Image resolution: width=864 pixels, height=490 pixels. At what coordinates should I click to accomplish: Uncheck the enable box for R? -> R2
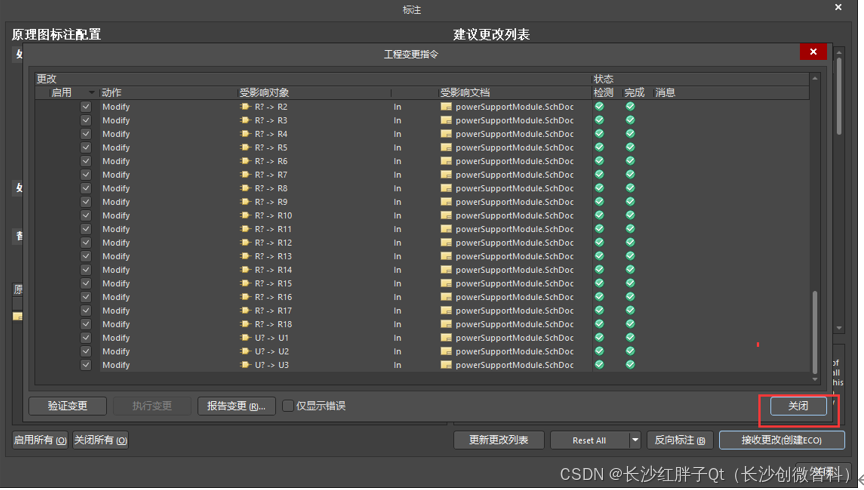tap(85, 106)
